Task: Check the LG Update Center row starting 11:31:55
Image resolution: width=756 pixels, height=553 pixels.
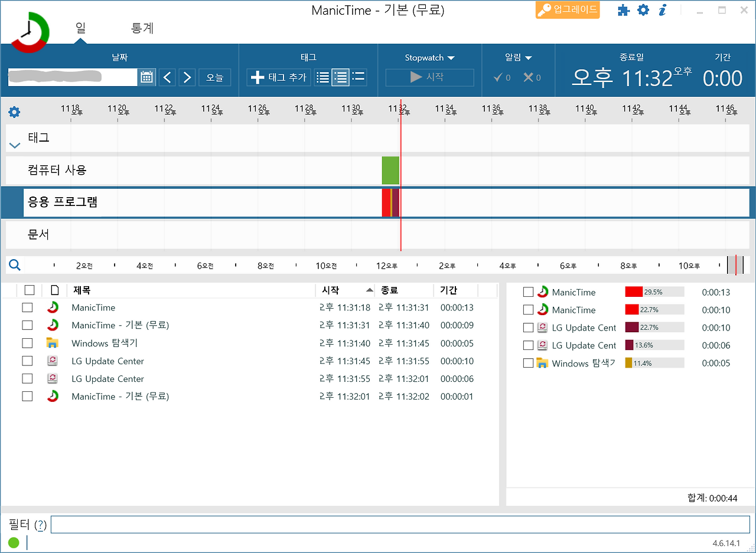Action: pyautogui.click(x=27, y=378)
